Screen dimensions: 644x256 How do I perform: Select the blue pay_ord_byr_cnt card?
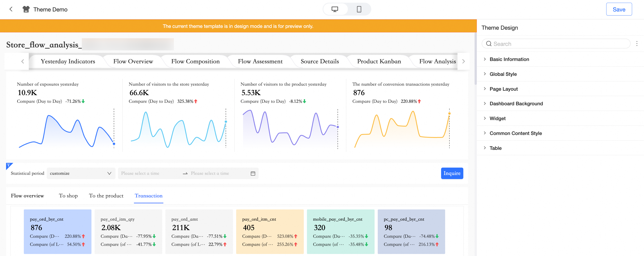pyautogui.click(x=58, y=231)
